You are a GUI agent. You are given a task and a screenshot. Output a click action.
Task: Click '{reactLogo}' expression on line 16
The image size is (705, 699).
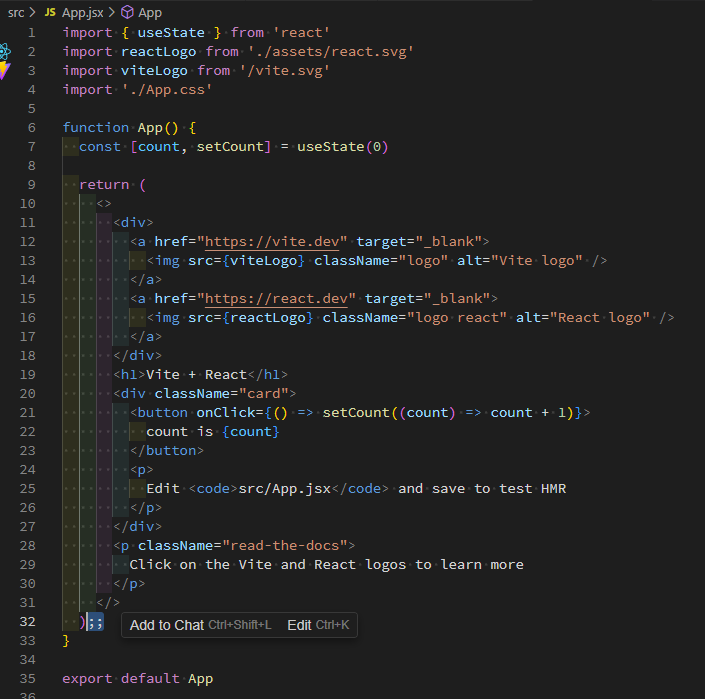pyautogui.click(x=268, y=318)
